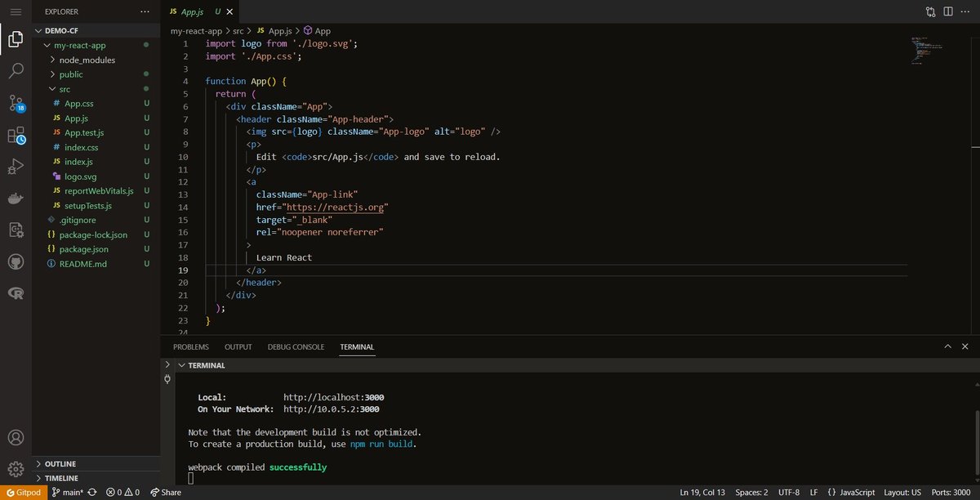Viewport: 980px width, 500px height.
Task: Open the Extensions view in activity bar
Action: 16,135
